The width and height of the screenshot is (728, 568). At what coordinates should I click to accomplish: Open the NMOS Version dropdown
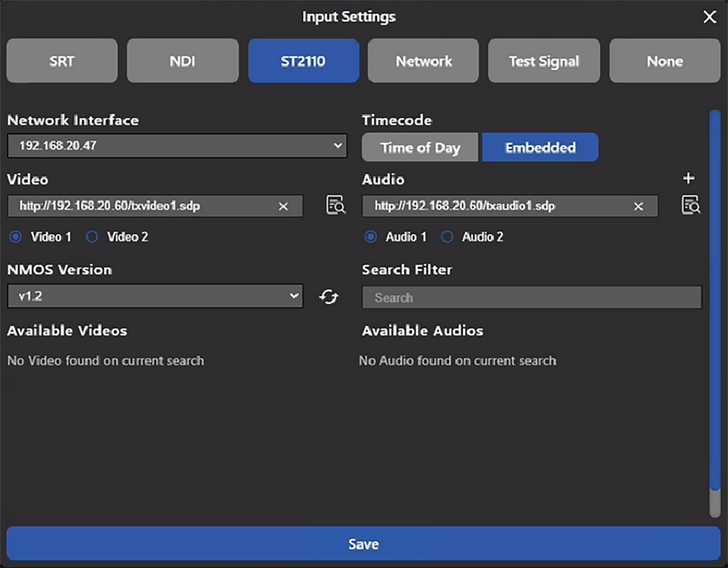296,296
